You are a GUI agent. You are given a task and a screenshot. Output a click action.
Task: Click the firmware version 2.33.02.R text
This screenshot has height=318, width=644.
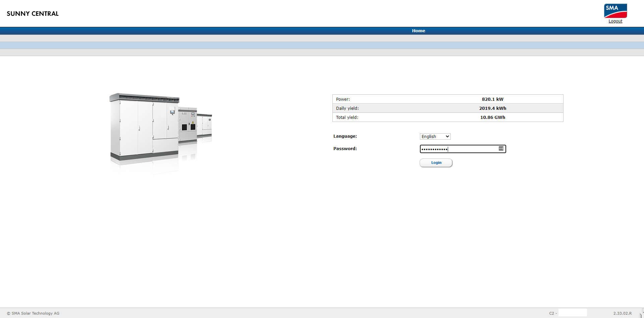tap(623, 313)
